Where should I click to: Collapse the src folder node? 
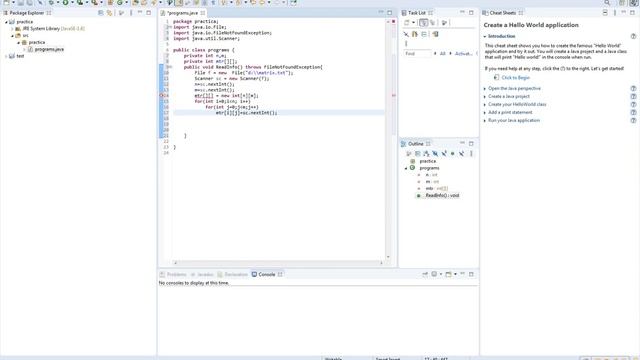(12, 36)
